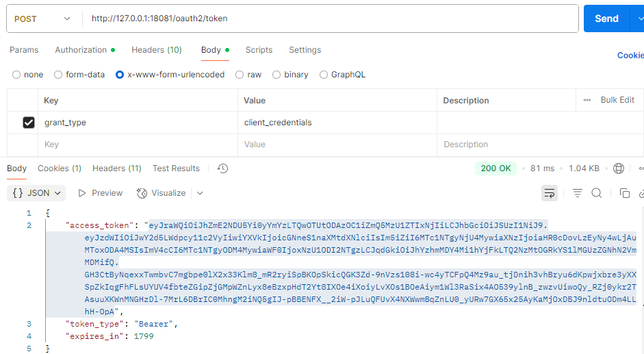Viewport: 644px width, 354px height.
Task: Uncheck the grant_type row checkbox
Action: (29, 123)
